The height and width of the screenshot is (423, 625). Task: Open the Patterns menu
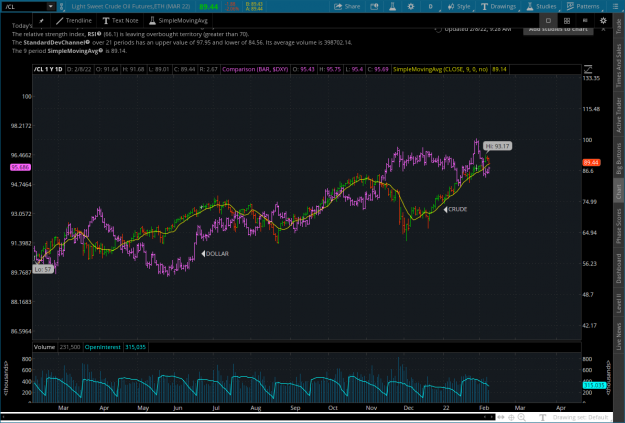[x=583, y=6]
